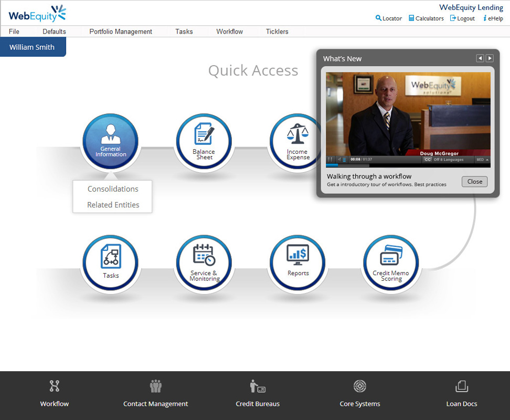Image resolution: width=510 pixels, height=420 pixels.
Task: Click the Income Expense scales icon
Action: tap(297, 142)
